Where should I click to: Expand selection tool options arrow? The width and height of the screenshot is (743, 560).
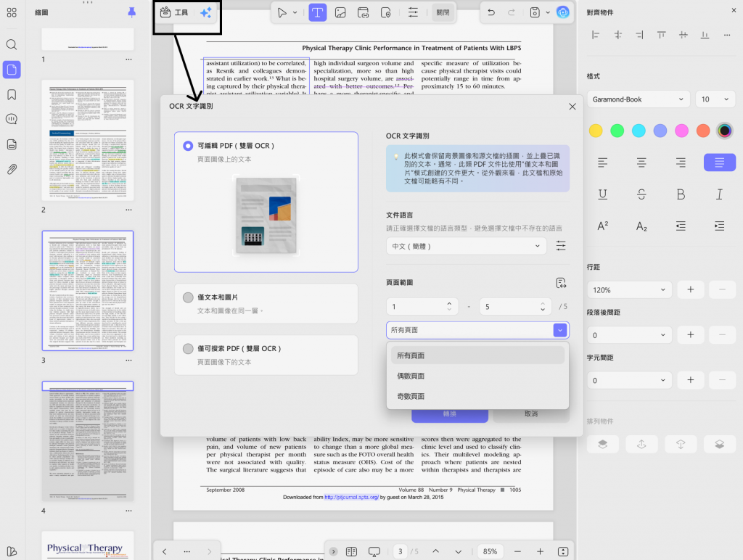(x=295, y=13)
